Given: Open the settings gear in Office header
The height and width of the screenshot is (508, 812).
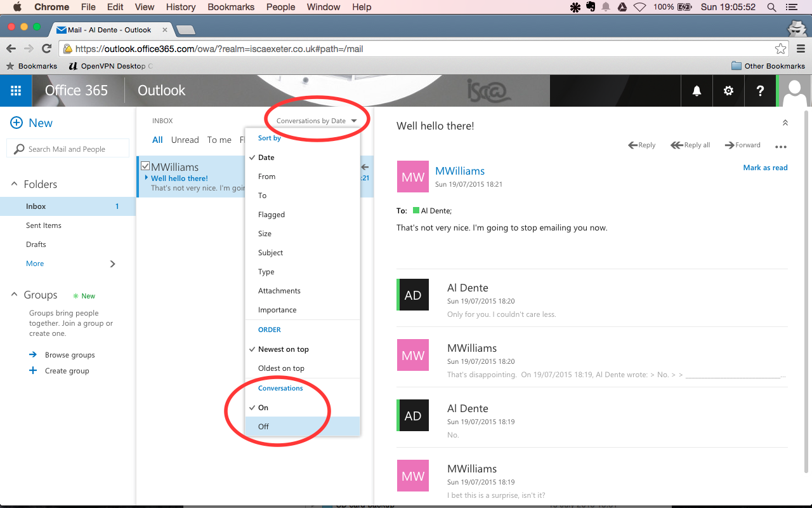Looking at the screenshot, I should (x=728, y=91).
